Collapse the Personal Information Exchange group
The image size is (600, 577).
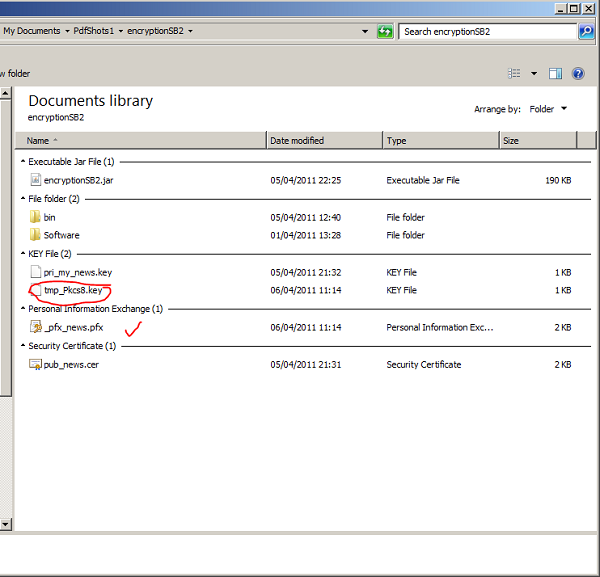point(23,308)
